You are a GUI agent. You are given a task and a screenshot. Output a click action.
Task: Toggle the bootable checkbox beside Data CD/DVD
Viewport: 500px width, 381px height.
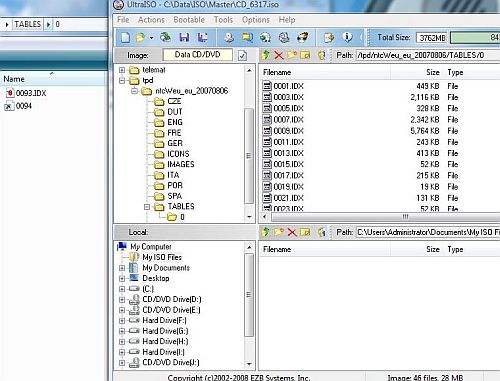click(x=242, y=55)
